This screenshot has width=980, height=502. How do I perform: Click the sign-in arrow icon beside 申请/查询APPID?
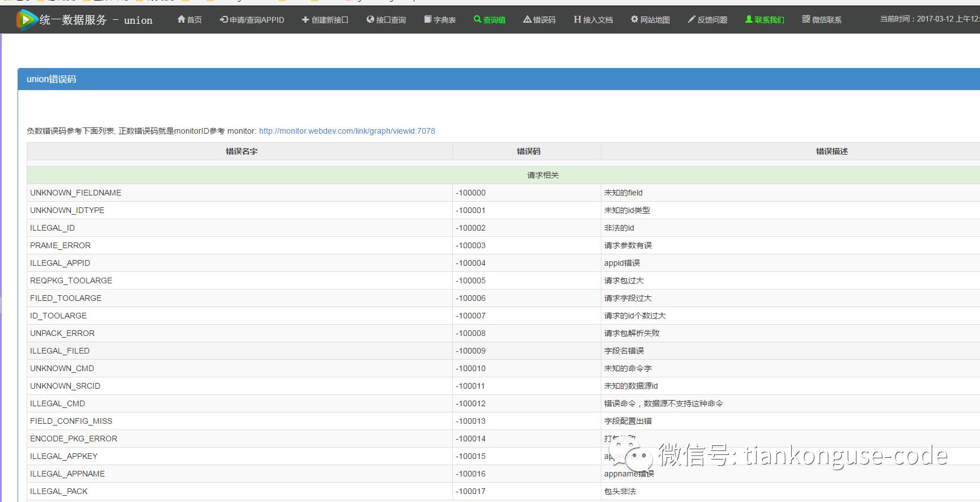(x=224, y=19)
